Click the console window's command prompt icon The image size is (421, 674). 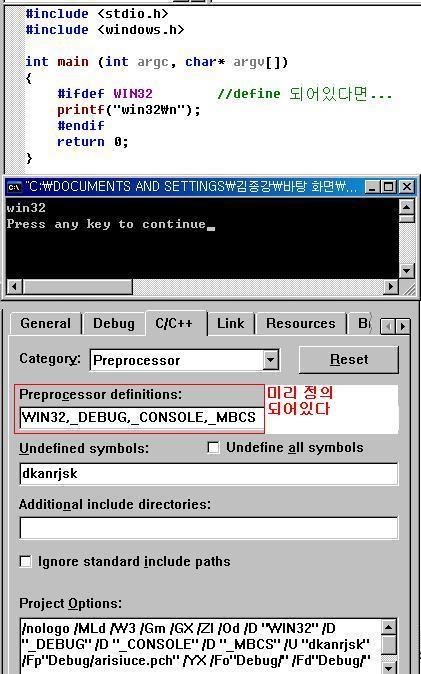tap(14, 187)
